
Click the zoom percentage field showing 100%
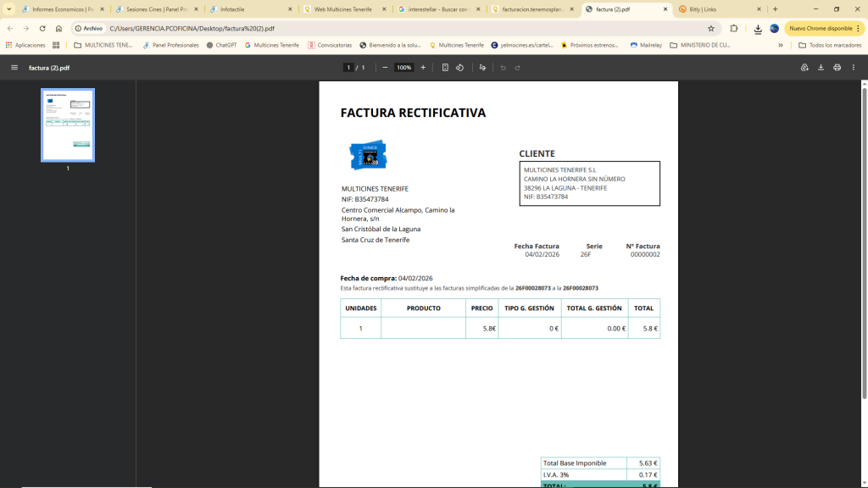click(x=403, y=67)
